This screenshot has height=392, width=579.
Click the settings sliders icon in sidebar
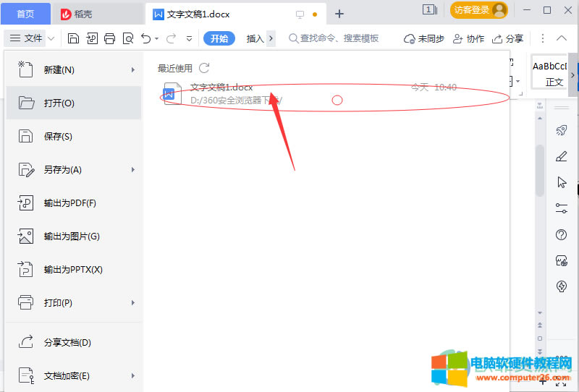click(x=562, y=208)
